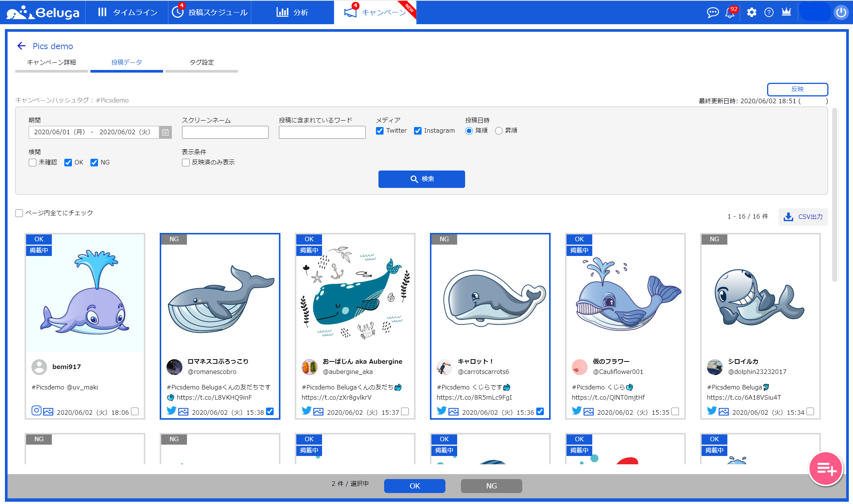This screenshot has width=853, height=504.
Task: Open the settings gear icon
Action: coord(752,12)
